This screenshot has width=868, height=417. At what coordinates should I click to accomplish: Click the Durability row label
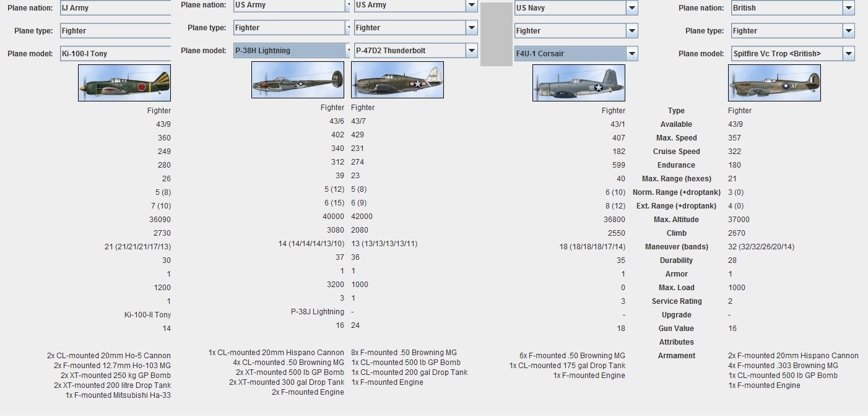point(676,260)
